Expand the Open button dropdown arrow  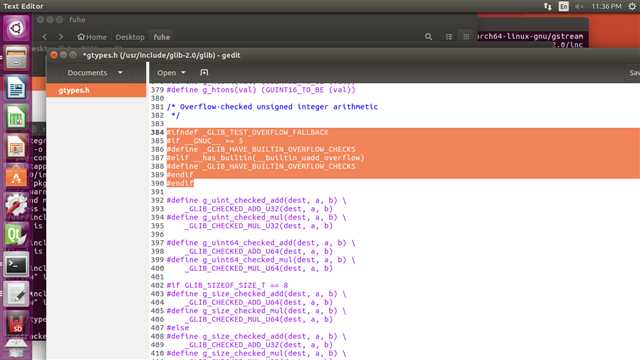(183, 73)
